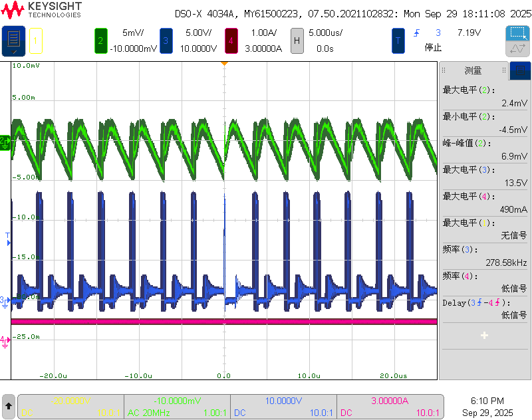Image resolution: width=532 pixels, height=420 pixels.
Task: Toggle channel 1 yellow button
Action: click(x=36, y=41)
